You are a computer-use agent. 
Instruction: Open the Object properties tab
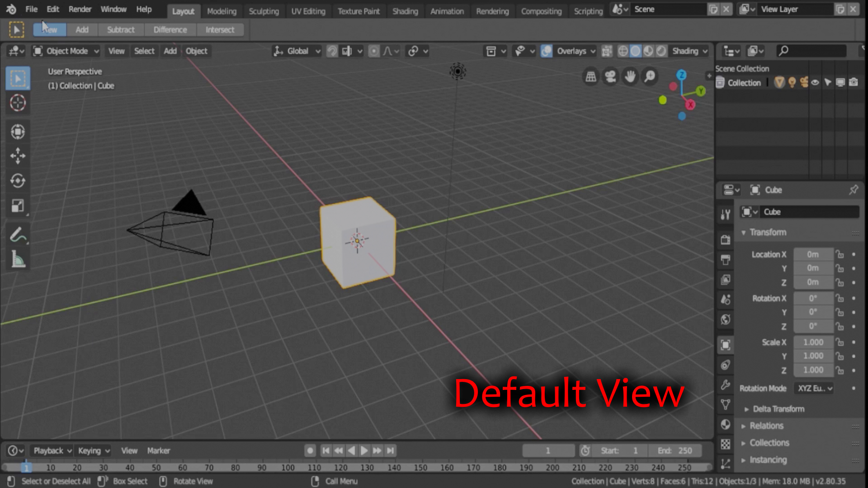tap(726, 345)
